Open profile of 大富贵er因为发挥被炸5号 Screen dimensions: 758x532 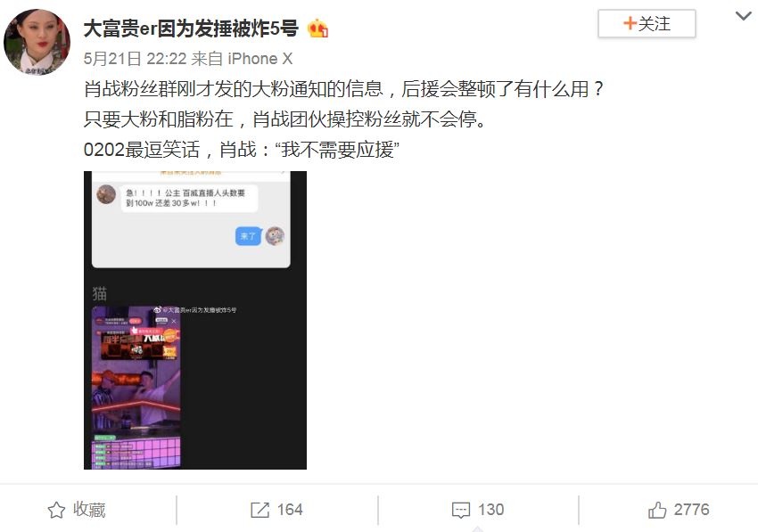pos(191,29)
